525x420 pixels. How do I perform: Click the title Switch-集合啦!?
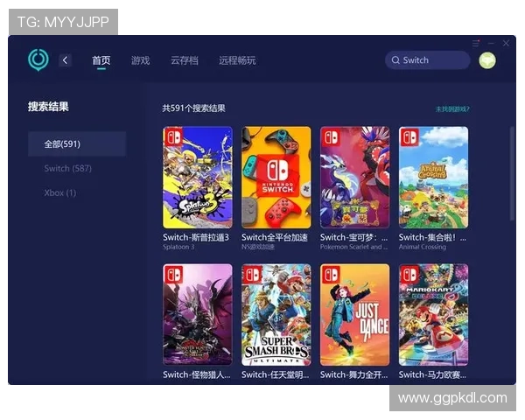[432, 237]
